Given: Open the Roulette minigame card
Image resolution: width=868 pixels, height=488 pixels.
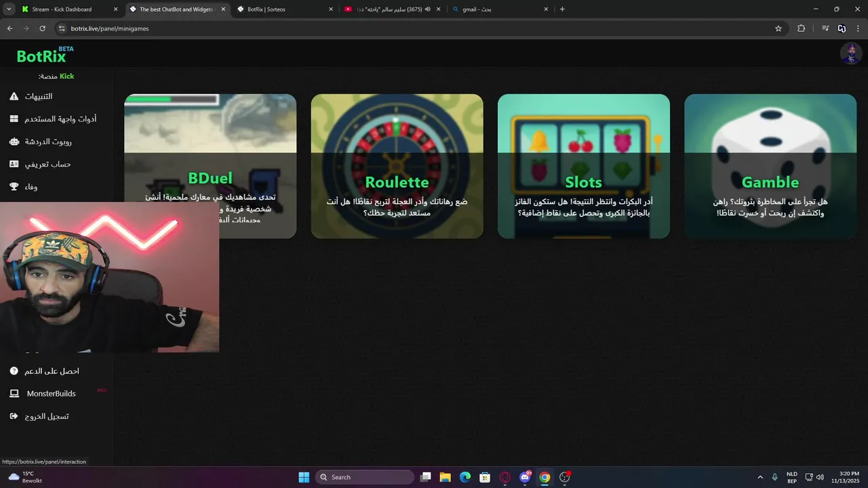Looking at the screenshot, I should point(397,166).
